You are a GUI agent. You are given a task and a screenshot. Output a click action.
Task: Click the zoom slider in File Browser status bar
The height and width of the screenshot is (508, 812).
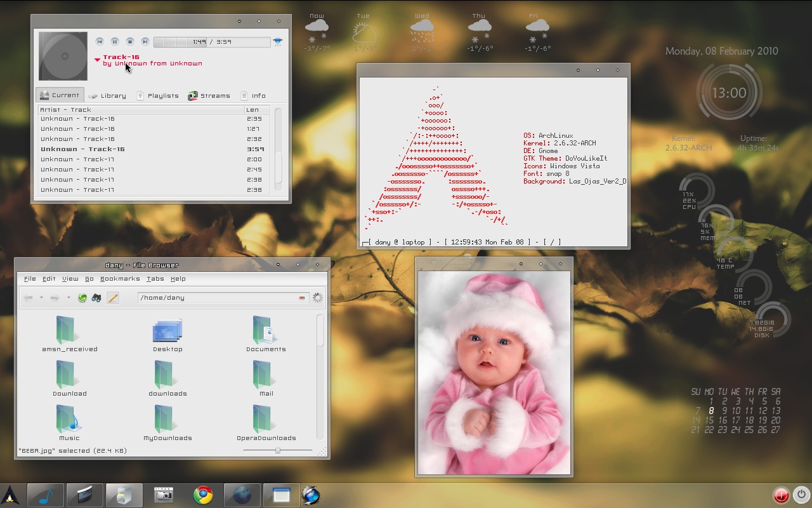[278, 450]
